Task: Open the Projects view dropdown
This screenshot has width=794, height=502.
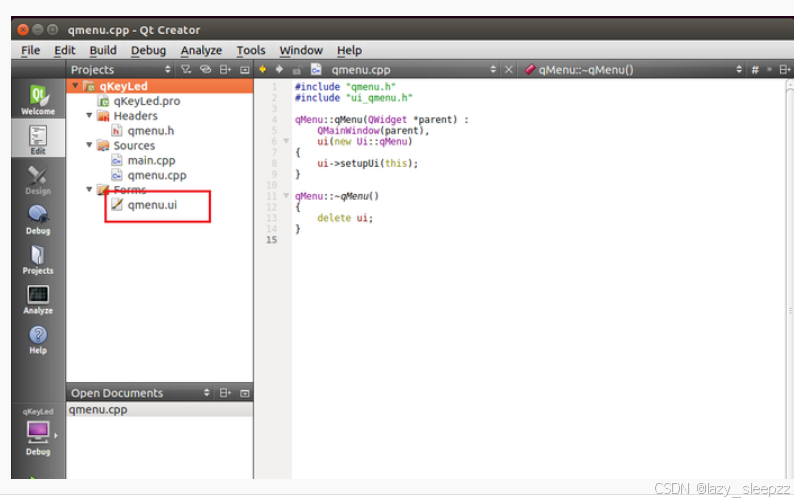Action: [168, 69]
